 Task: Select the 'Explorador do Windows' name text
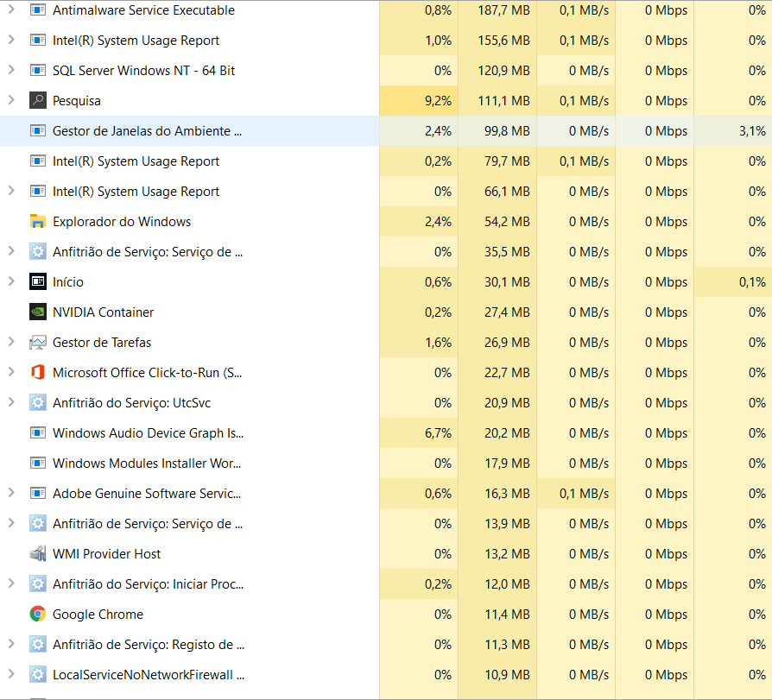[122, 222]
